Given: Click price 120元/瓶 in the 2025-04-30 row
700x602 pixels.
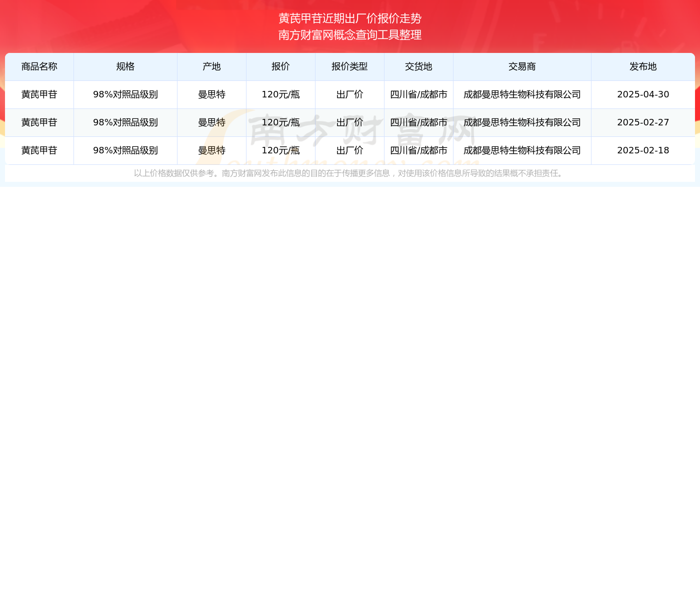Looking at the screenshot, I should [x=281, y=94].
